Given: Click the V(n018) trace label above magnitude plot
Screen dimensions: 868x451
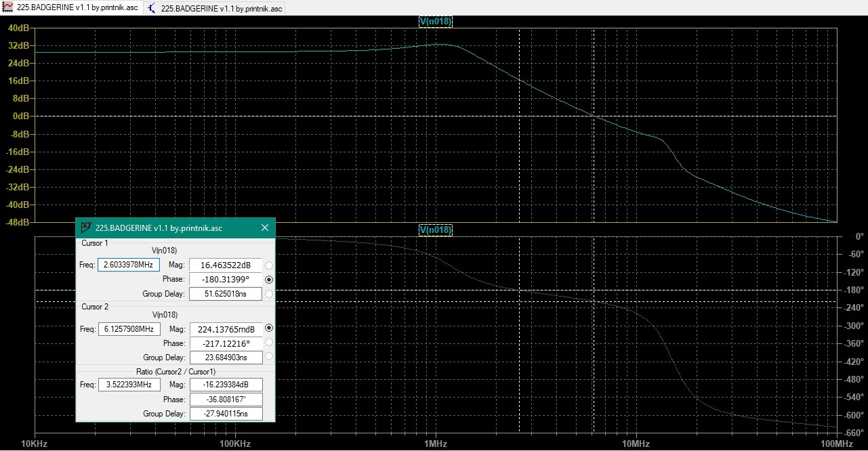Looking at the screenshot, I should click(436, 22).
